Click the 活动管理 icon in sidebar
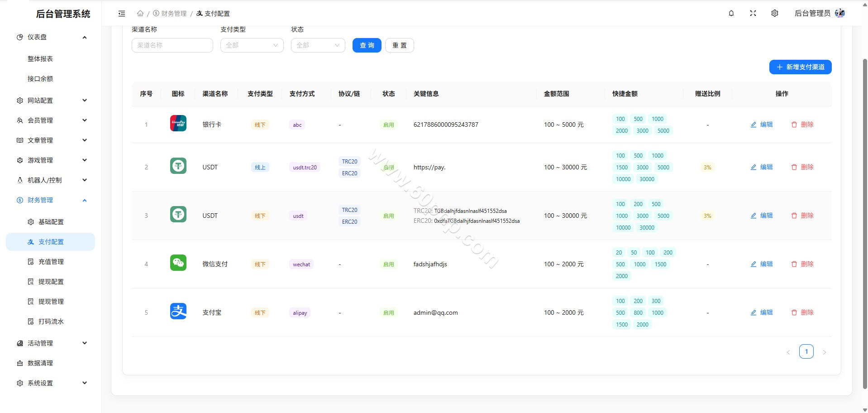This screenshot has height=413, width=868. 20,343
